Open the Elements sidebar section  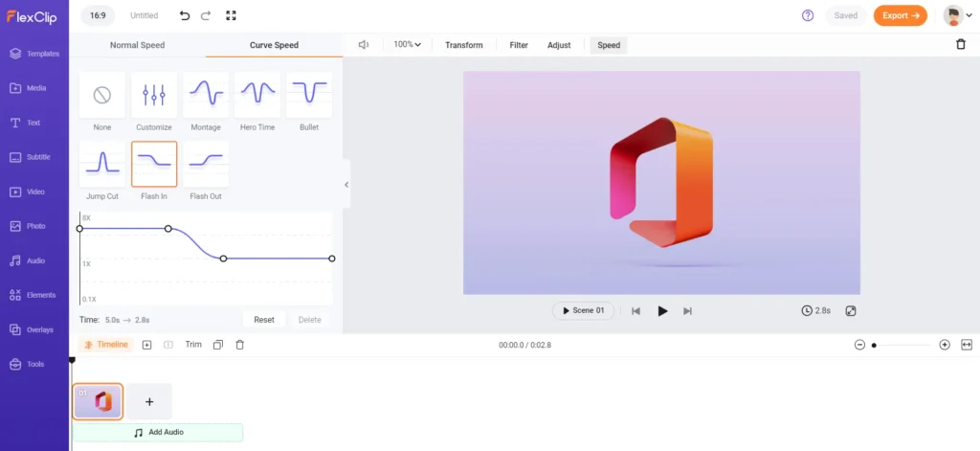33,295
